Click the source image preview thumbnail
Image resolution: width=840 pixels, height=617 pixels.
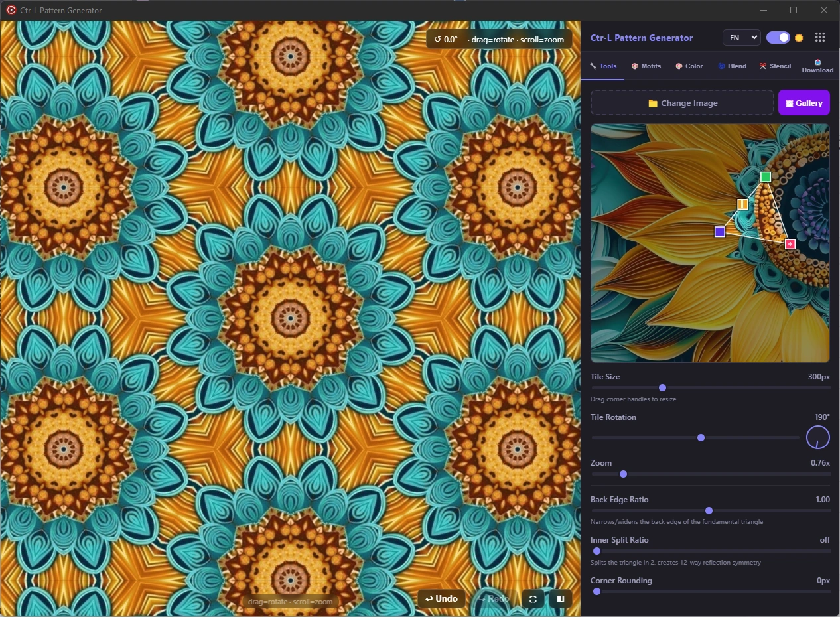tap(710, 243)
